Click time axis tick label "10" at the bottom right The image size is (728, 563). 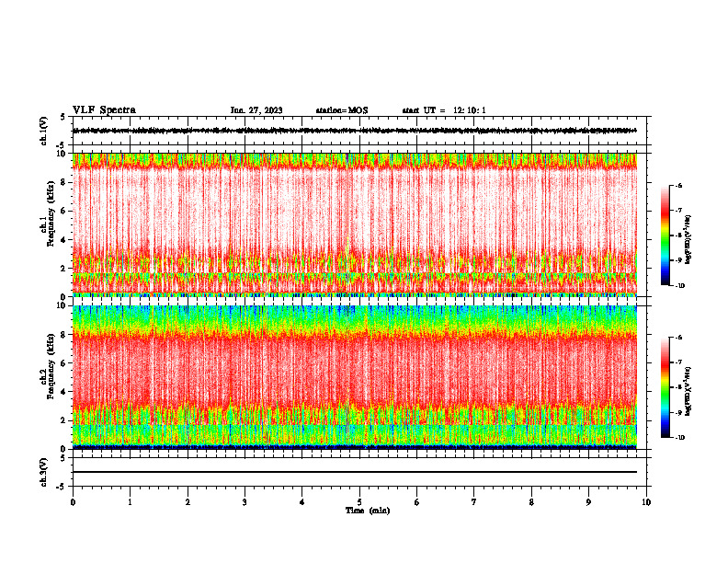pyautogui.click(x=646, y=502)
